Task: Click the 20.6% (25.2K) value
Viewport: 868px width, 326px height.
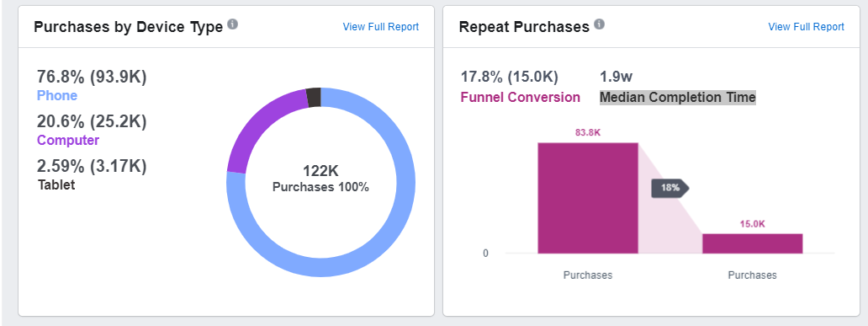Action: tap(92, 121)
